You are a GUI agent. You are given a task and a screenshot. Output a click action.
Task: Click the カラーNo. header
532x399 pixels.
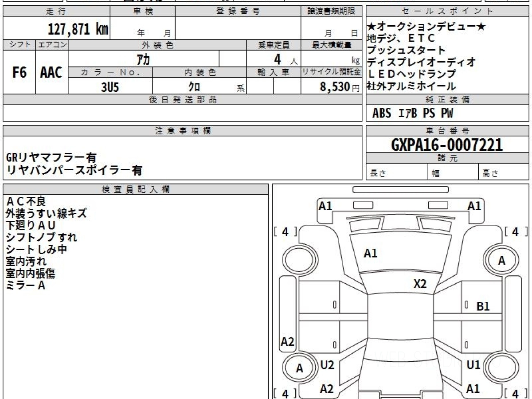click(110, 72)
